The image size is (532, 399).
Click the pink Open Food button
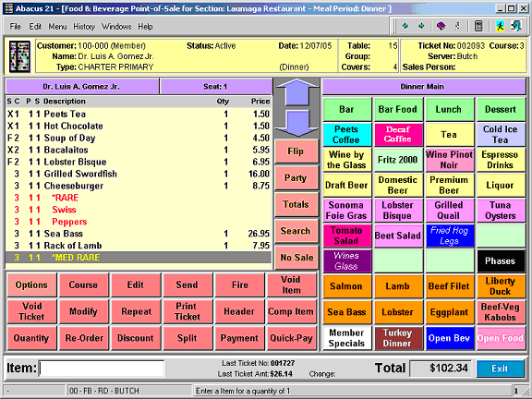tap(501, 338)
